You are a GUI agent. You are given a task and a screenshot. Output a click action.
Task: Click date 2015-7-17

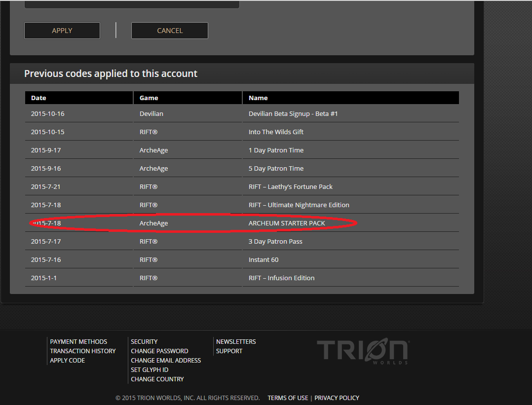[46, 242]
